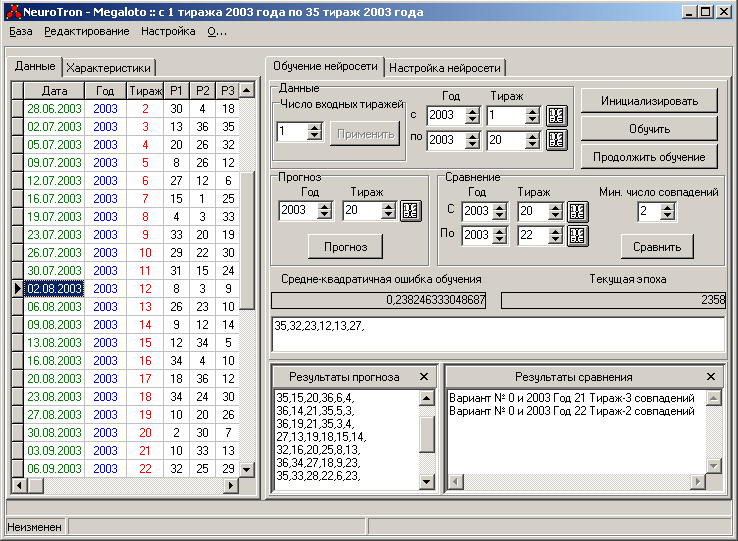Switch to Настройка нейросети tab
The width and height of the screenshot is (738, 541).
[x=445, y=68]
